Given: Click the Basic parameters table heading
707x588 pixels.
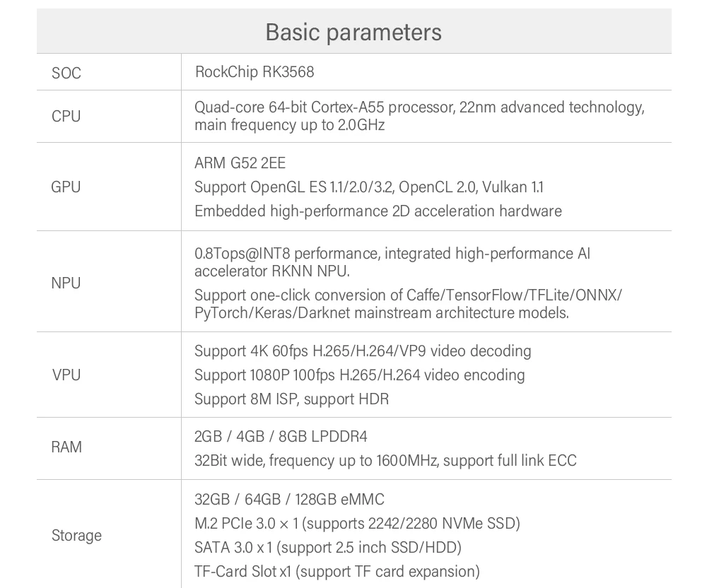Looking at the screenshot, I should point(353,32).
